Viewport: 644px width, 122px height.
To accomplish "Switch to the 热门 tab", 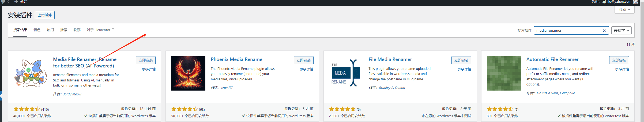I will point(50,30).
